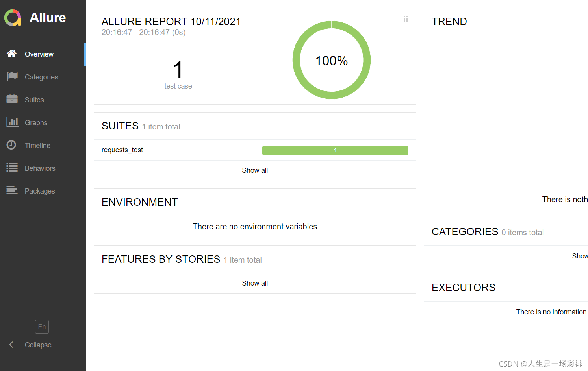The width and height of the screenshot is (588, 371).
Task: Show all under the Suites widget
Action: (x=255, y=170)
